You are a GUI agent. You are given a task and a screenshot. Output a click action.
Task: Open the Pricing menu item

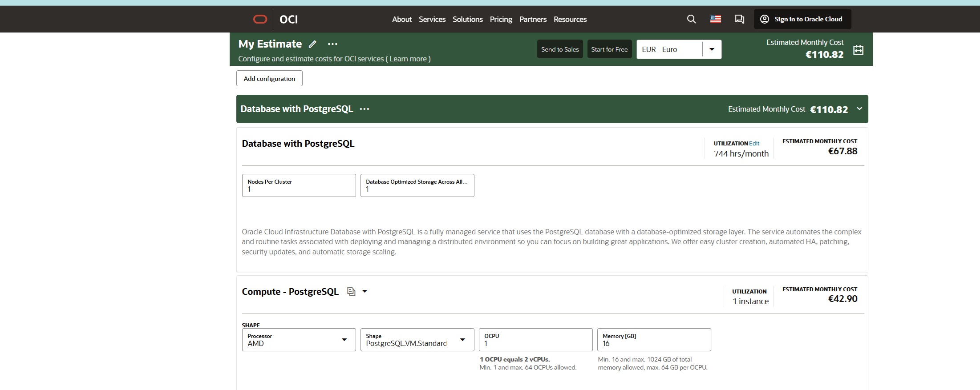[x=501, y=19]
